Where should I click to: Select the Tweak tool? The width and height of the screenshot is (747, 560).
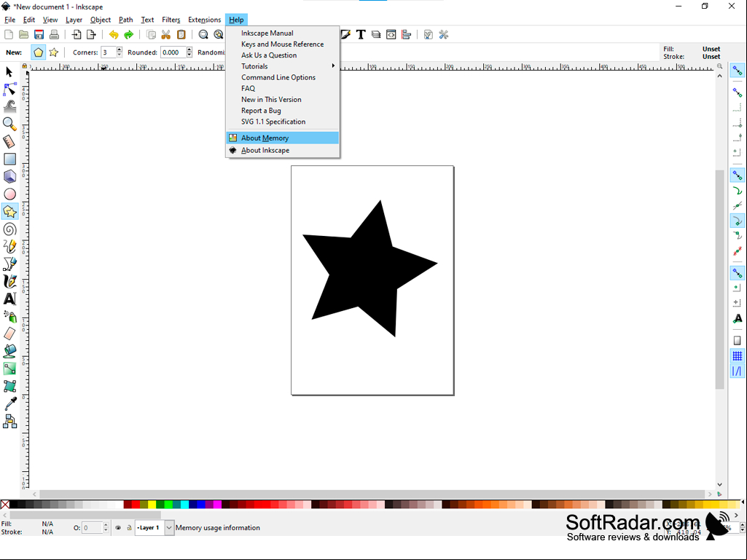click(x=9, y=106)
